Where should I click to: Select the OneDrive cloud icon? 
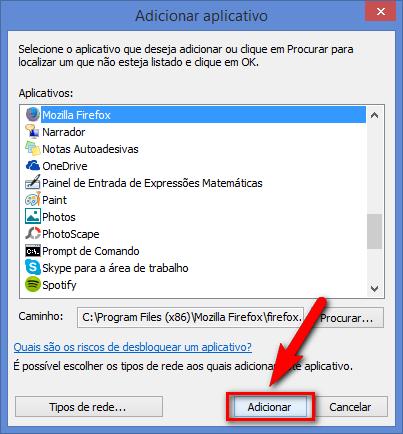pyautogui.click(x=33, y=166)
